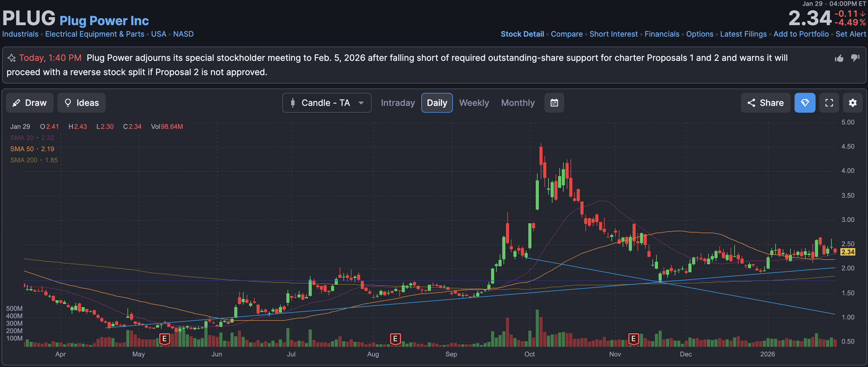Click the thumbs down icon on news
Image resolution: width=868 pixels, height=367 pixels.
pos(855,58)
